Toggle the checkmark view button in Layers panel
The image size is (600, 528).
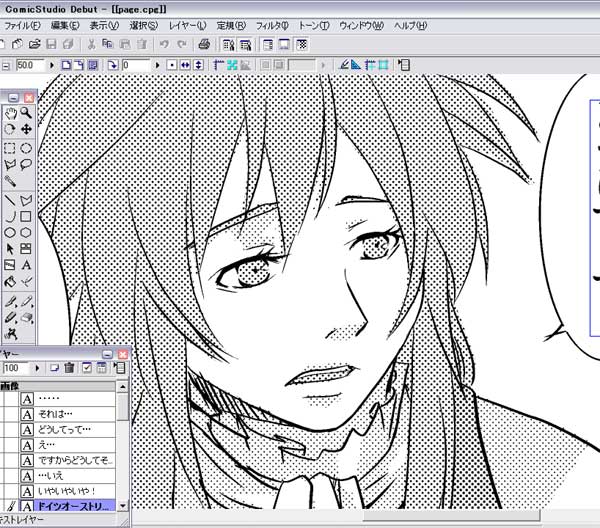87,368
